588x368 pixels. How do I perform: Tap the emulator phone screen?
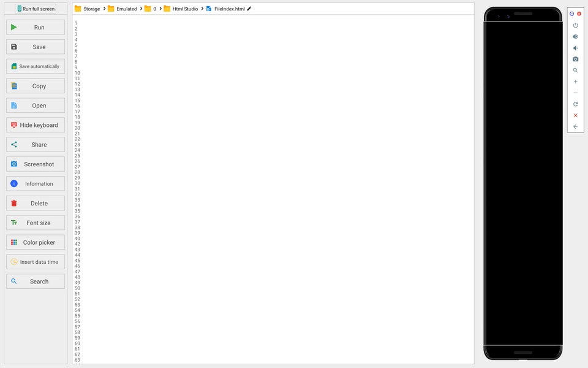(x=522, y=183)
